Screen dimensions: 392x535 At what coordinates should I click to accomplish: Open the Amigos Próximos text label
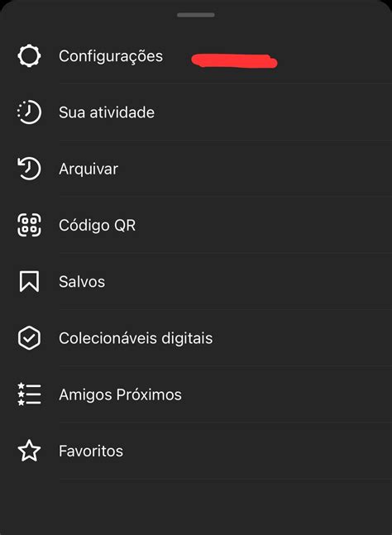120,394
